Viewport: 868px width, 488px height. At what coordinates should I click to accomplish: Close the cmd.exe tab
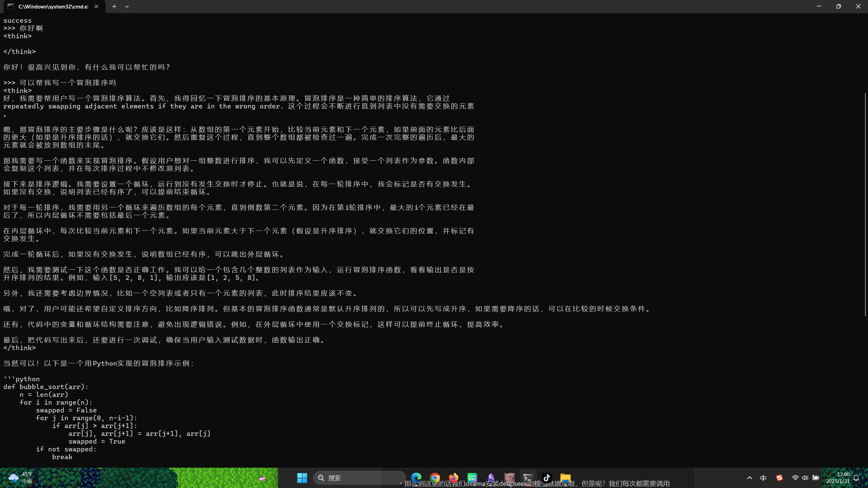pos(96,6)
